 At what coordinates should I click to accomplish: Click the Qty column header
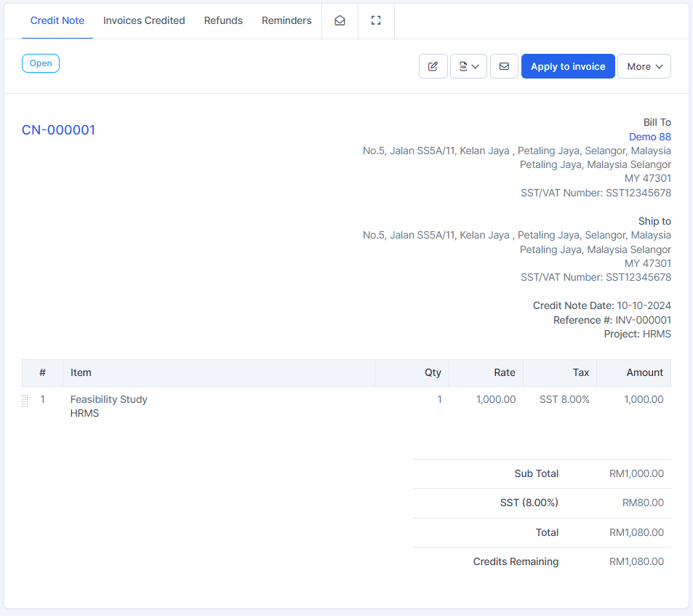click(x=433, y=372)
